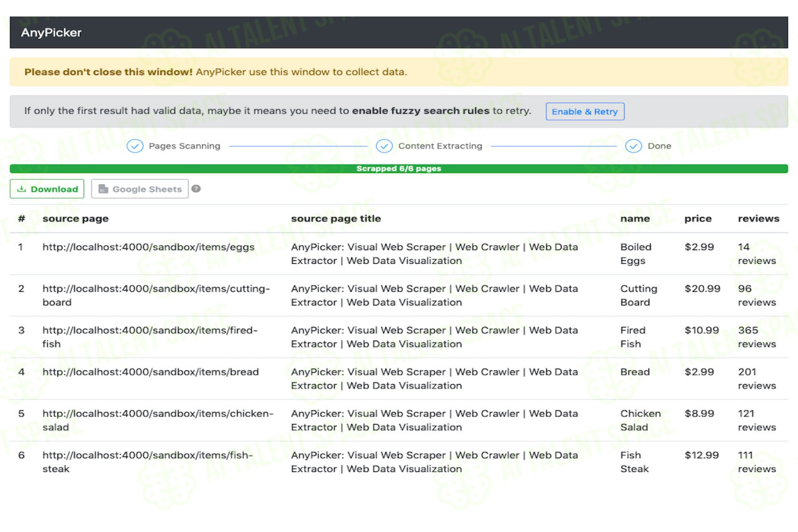The width and height of the screenshot is (798, 532).
Task: Click the Scrapped 6/6 pages progress bar
Action: (399, 169)
